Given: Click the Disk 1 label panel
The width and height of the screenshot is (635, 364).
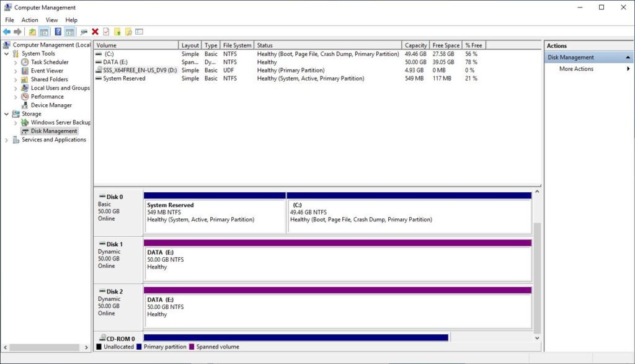Looking at the screenshot, I should (x=118, y=260).
